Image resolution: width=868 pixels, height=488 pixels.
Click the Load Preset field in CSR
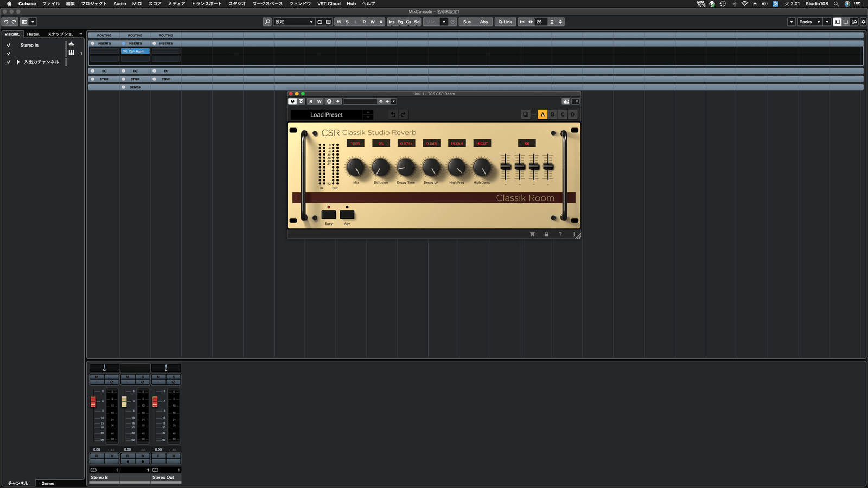[x=327, y=115]
